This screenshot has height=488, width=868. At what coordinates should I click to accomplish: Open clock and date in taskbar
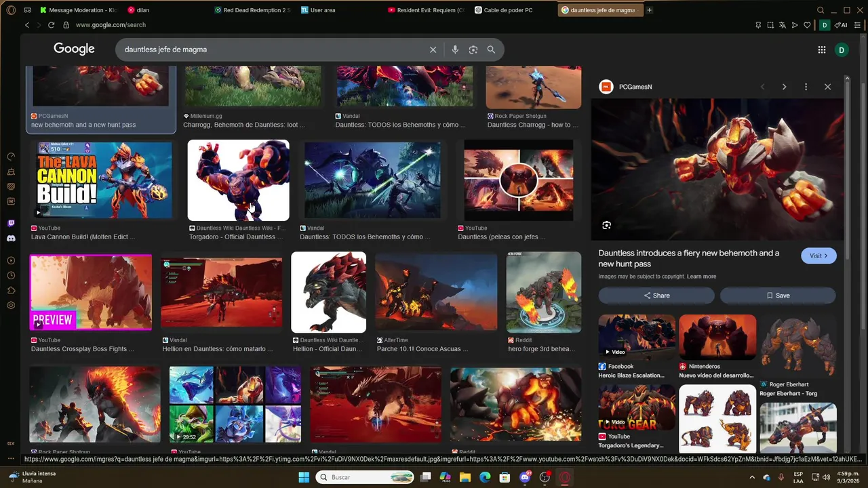[x=848, y=477]
